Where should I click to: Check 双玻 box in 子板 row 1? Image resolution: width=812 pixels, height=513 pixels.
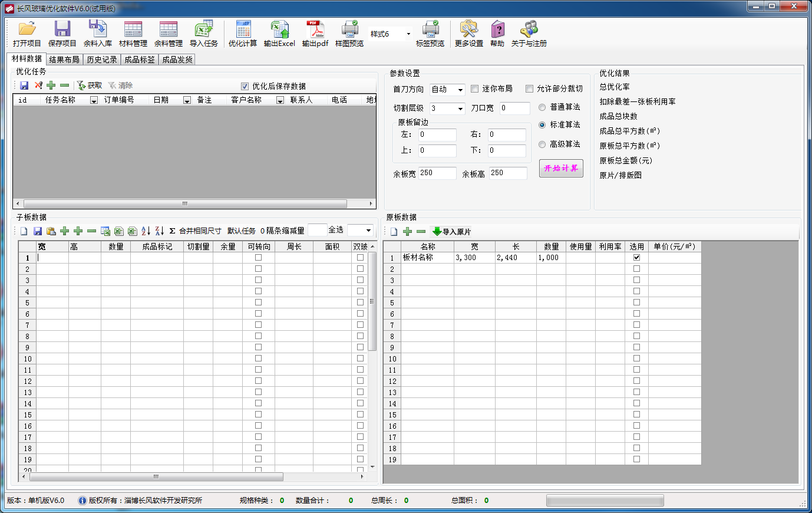(x=360, y=258)
